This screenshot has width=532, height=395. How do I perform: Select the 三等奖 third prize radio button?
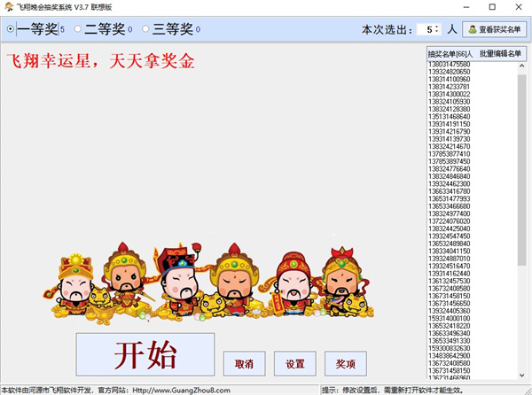tap(146, 29)
